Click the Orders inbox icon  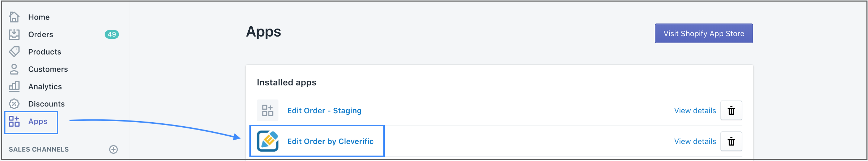coord(14,34)
